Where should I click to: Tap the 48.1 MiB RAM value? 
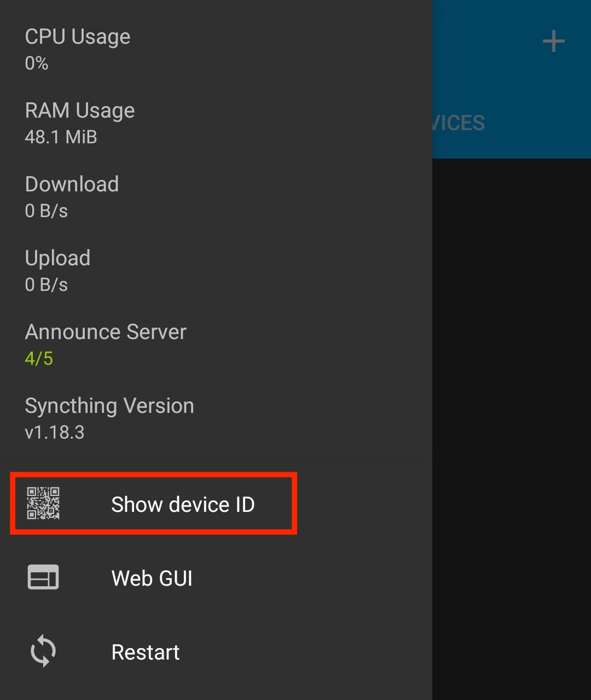coord(61,137)
